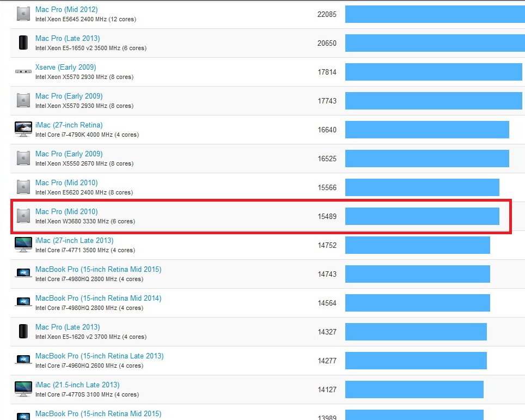The image size is (525, 420).
Task: Click the text Intel Xeon E5645 2400 MHz (12 cores)
Action: click(86, 19)
